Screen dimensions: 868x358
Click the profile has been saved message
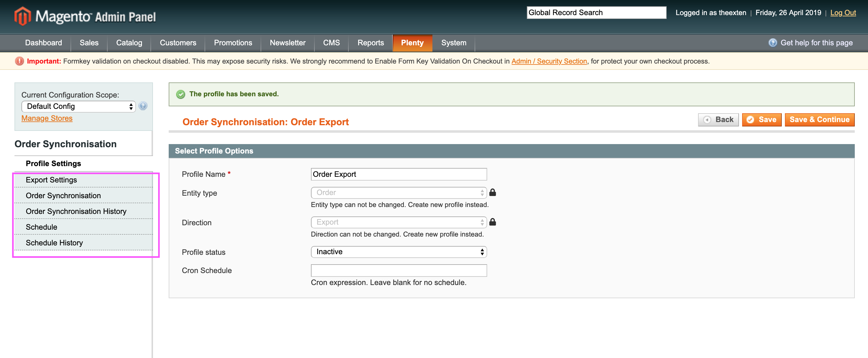click(234, 94)
